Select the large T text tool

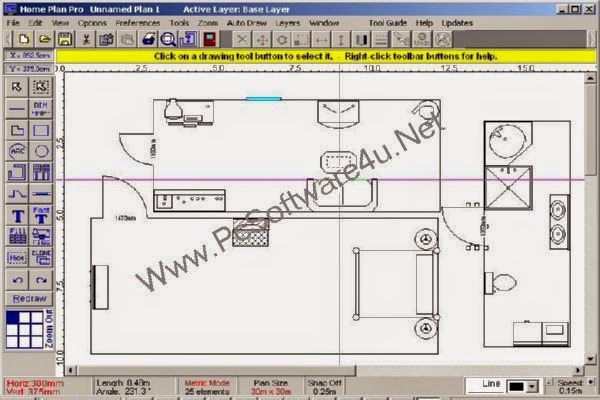tap(17, 216)
